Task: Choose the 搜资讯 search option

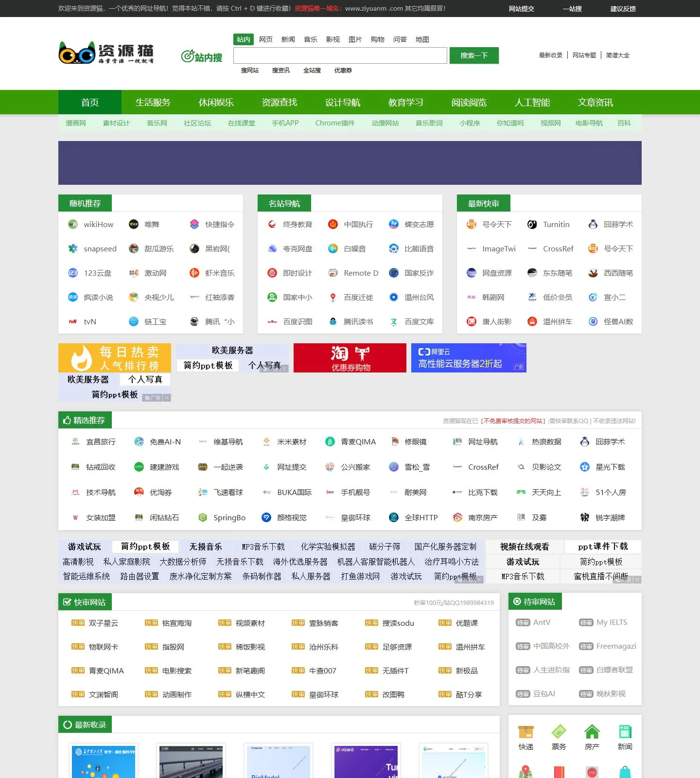Action: pos(281,71)
